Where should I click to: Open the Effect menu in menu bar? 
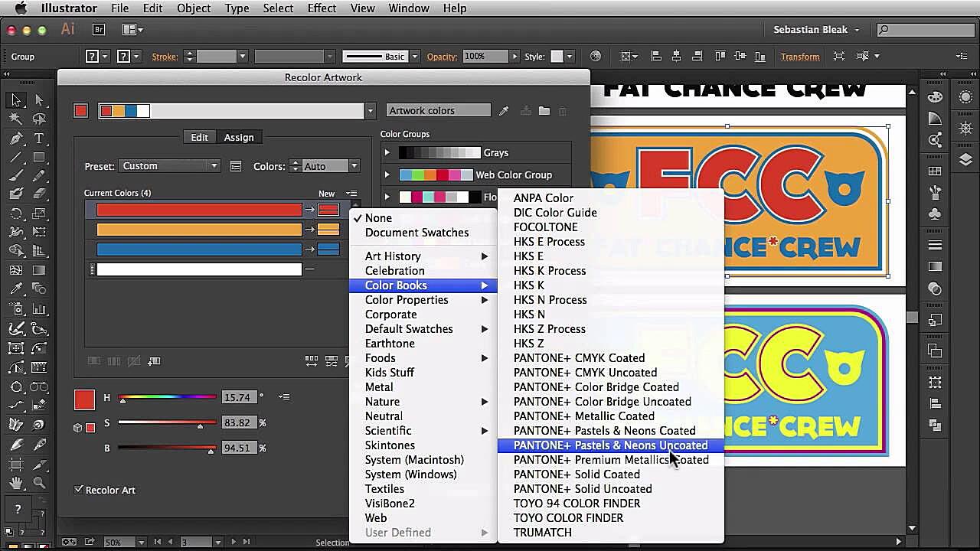322,8
